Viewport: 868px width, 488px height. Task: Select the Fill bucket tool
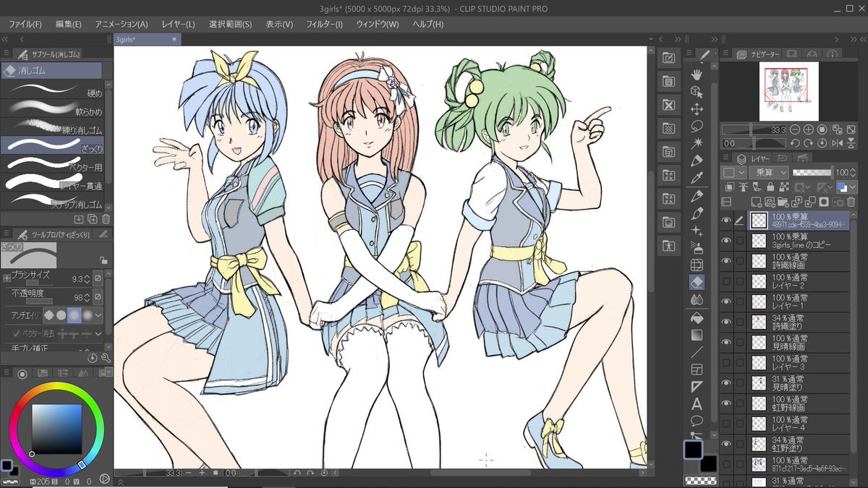coord(697,317)
